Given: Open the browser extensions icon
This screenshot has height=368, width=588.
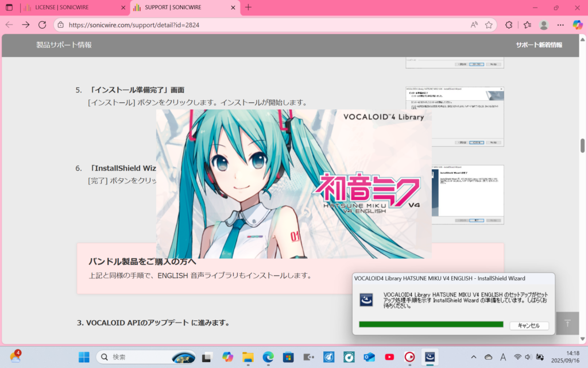Looking at the screenshot, I should [509, 25].
